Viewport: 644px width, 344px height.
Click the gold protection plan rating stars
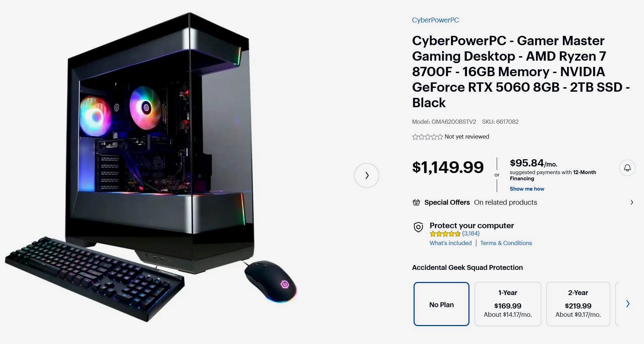pyautogui.click(x=445, y=234)
